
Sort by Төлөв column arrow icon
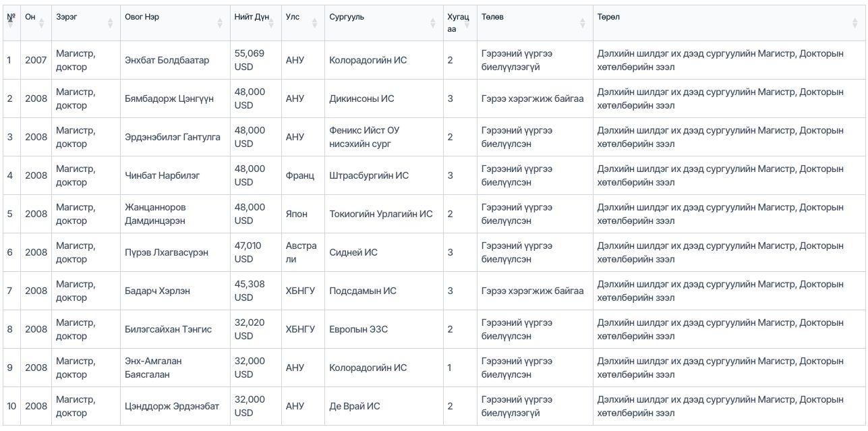click(583, 23)
